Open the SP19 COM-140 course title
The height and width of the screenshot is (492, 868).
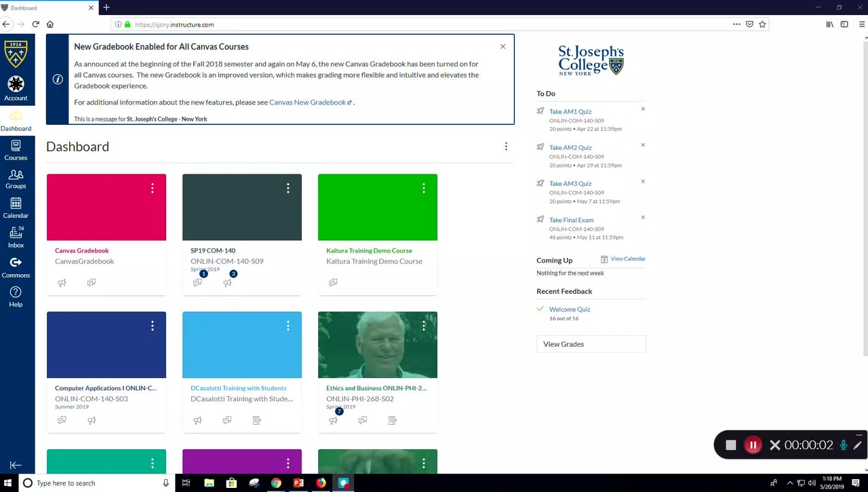213,250
